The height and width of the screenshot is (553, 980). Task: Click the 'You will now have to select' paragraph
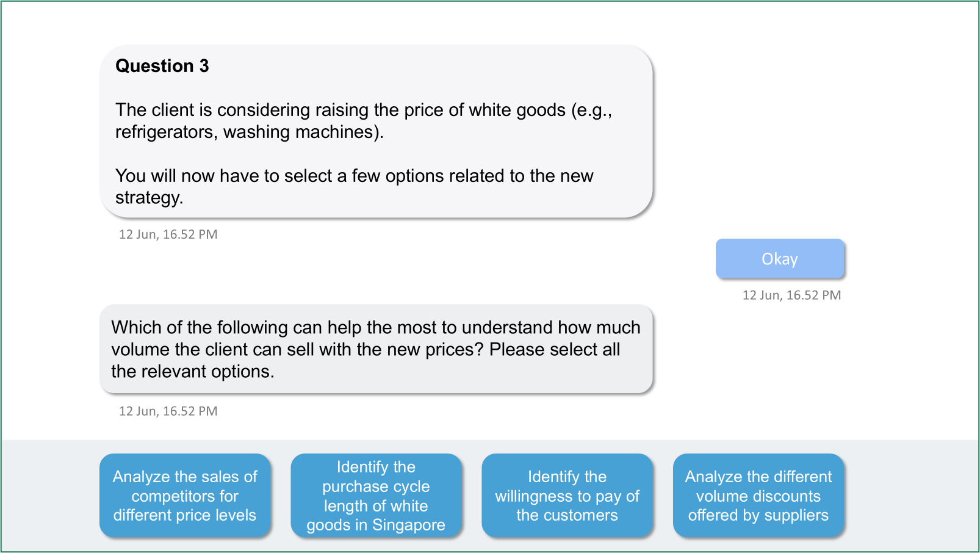tap(354, 176)
